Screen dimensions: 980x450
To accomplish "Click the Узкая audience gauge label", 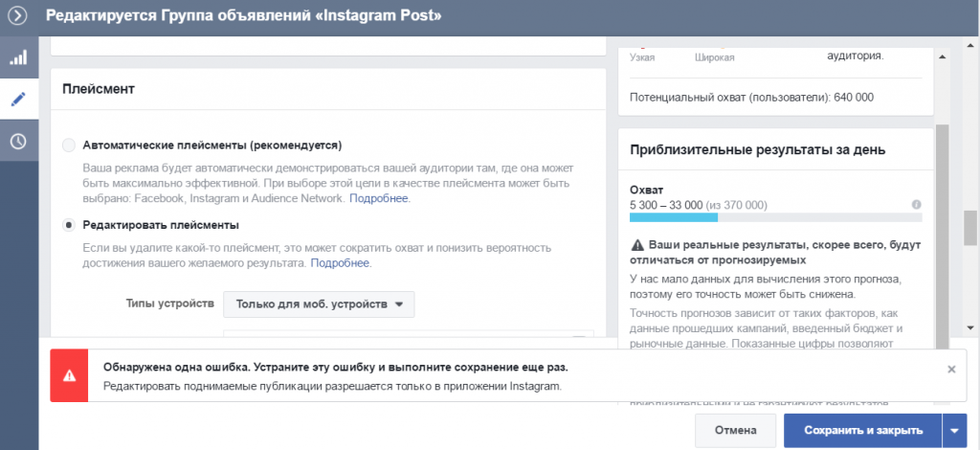I will coord(642,57).
